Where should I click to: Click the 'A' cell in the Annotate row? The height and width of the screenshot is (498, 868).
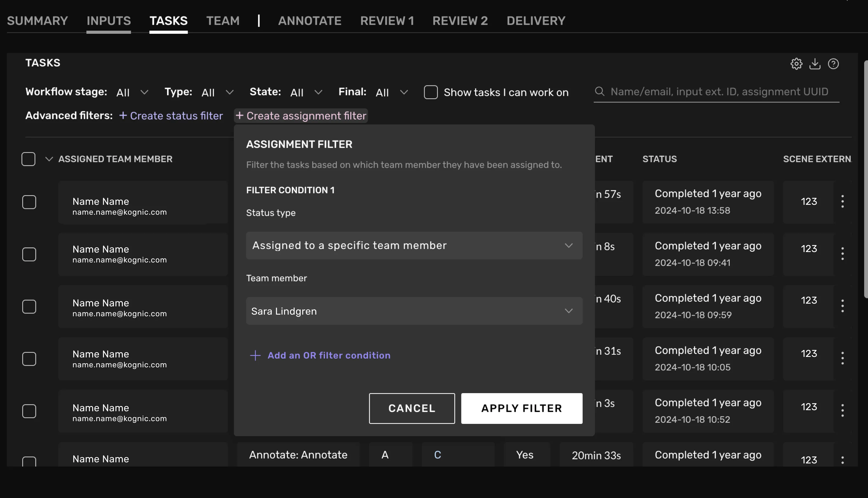391,455
